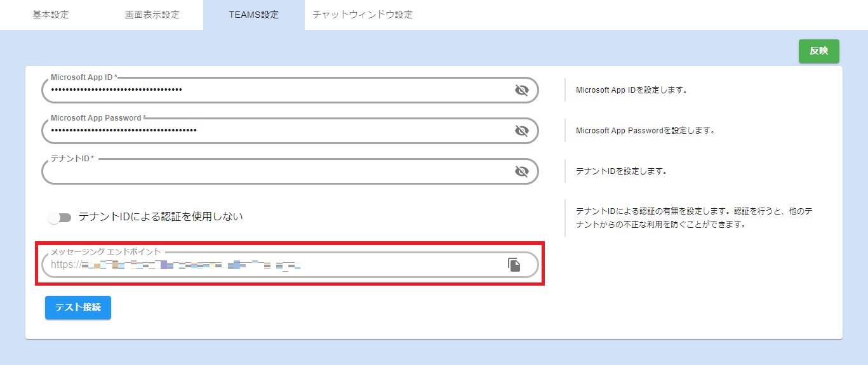Switch to the 基本設定 tab

[51, 15]
